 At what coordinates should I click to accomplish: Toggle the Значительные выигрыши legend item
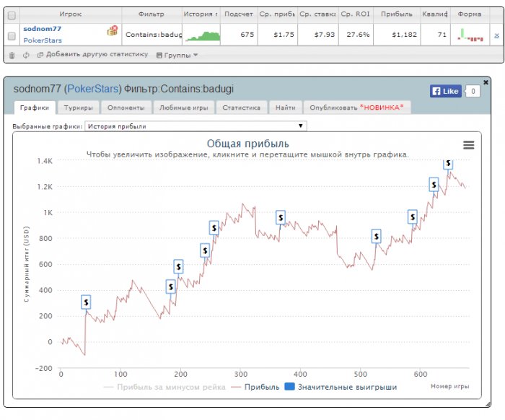pos(341,387)
